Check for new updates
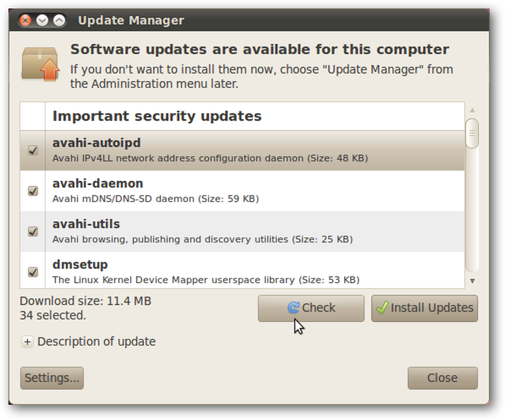This screenshot has height=420, width=505. (311, 308)
